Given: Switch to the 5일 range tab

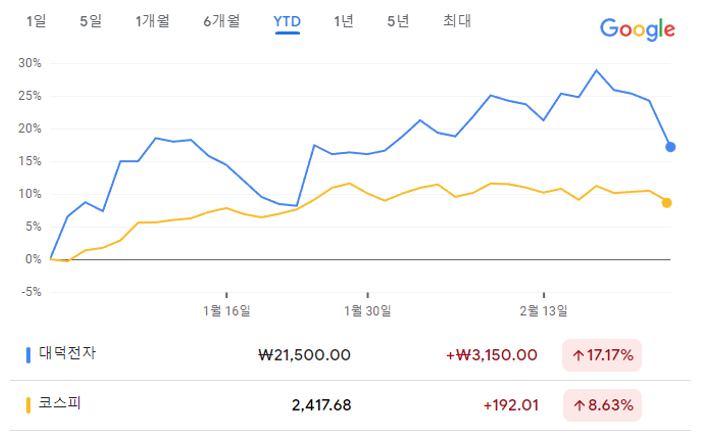Looking at the screenshot, I should pos(91,21).
